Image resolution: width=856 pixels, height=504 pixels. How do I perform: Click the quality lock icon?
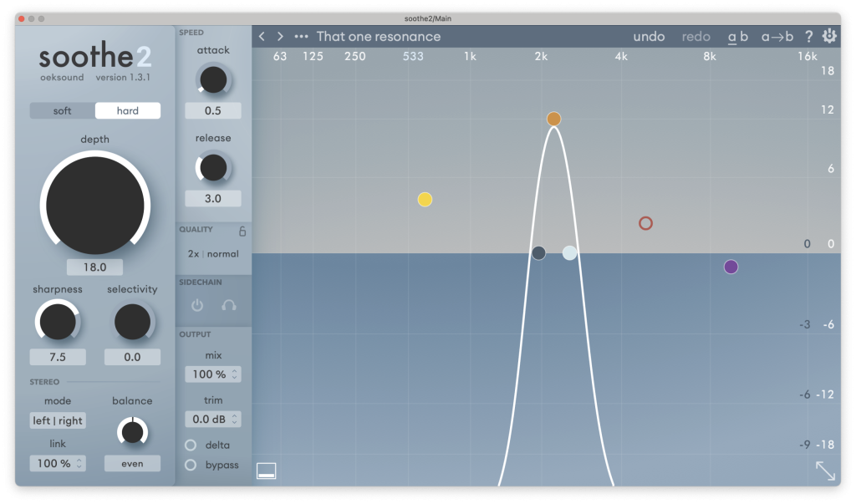pos(242,232)
